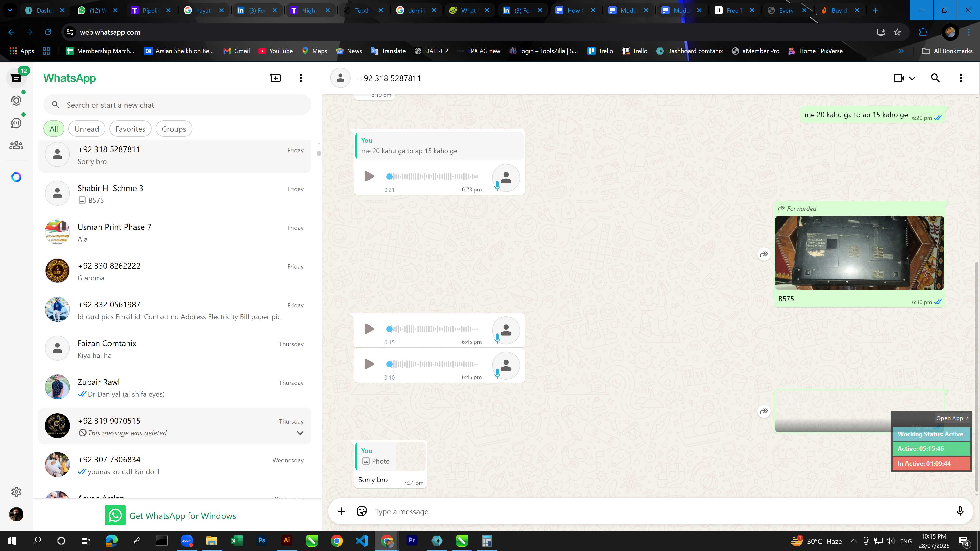Screen dimensions: 980x551
Task: Open Premiere Pro from the taskbar
Action: click(412, 540)
